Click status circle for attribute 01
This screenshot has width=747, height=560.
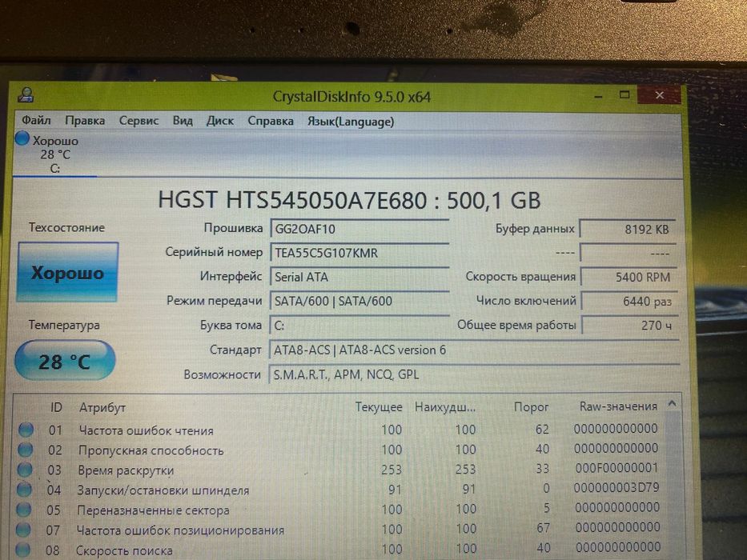point(26,430)
